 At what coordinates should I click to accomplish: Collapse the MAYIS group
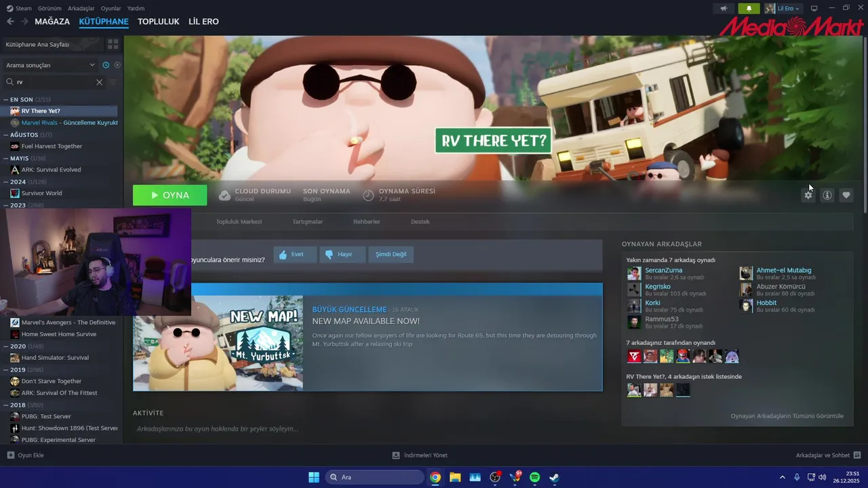click(x=24, y=159)
